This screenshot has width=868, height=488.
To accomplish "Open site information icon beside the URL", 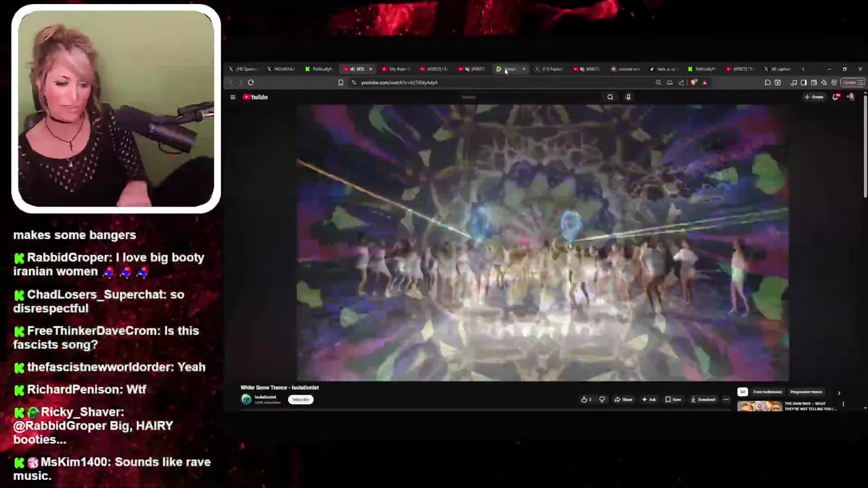I will coord(354,83).
